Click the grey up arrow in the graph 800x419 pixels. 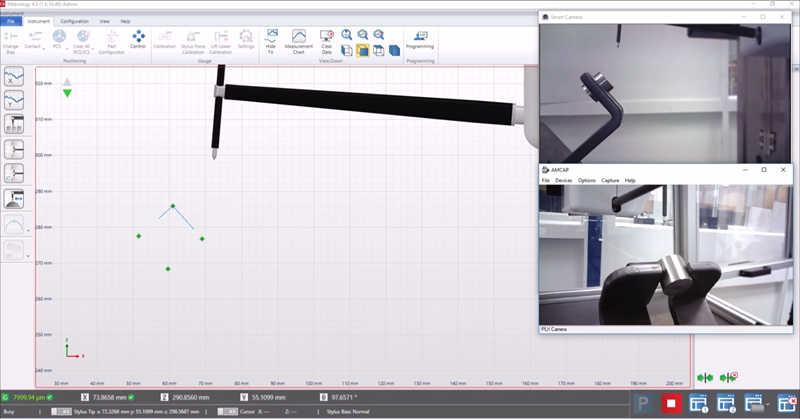(x=67, y=82)
